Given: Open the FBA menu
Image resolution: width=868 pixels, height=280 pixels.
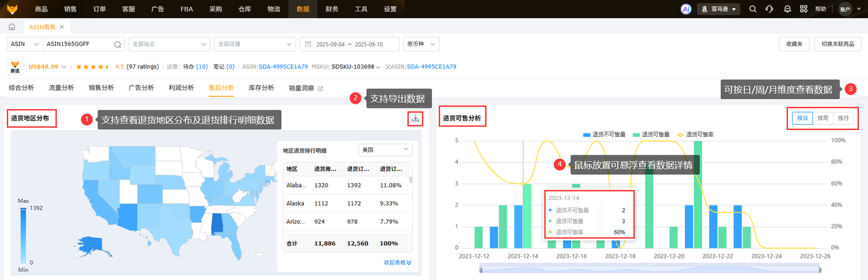Looking at the screenshot, I should click(x=186, y=9).
